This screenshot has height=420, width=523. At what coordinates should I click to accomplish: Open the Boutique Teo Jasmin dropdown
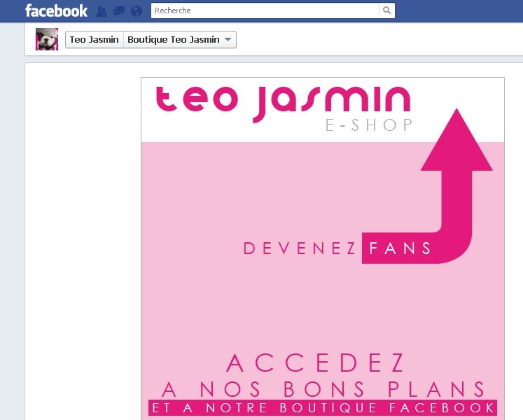pos(180,40)
